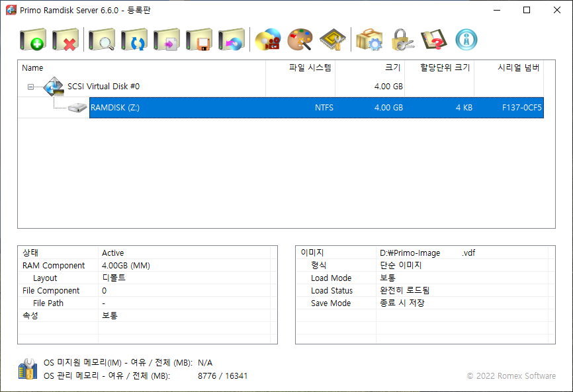Image resolution: width=573 pixels, height=392 pixels.
Task: Click the File Component label
Action: (x=51, y=291)
